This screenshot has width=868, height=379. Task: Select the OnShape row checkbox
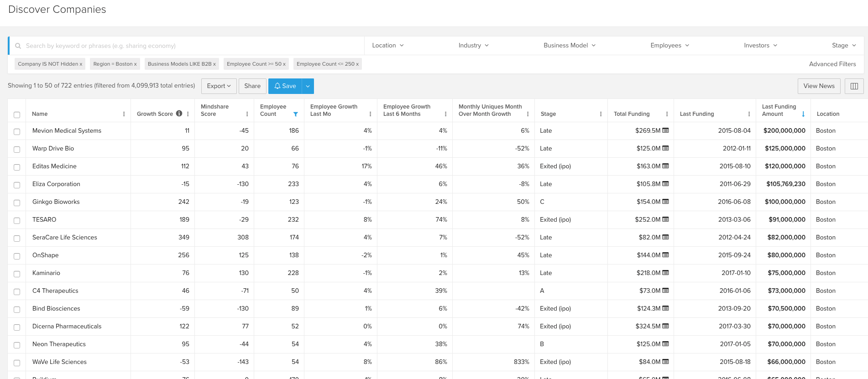17,256
